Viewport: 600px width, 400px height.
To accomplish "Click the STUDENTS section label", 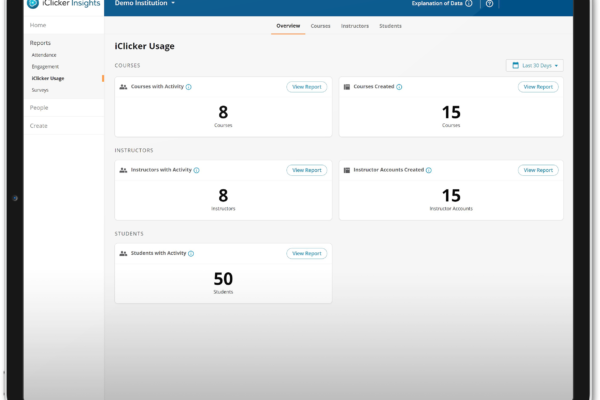I will click(129, 233).
